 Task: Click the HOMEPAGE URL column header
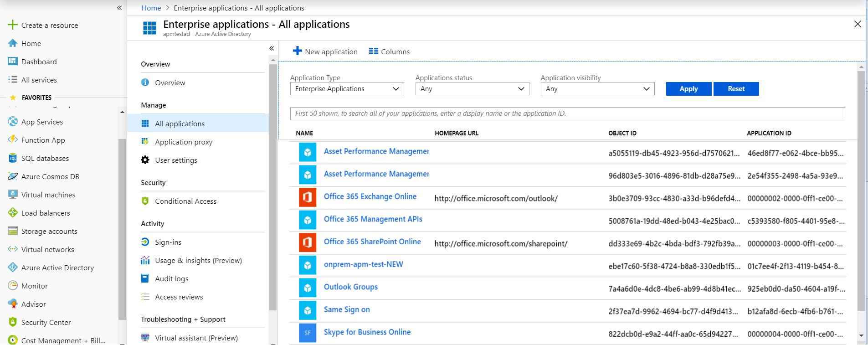tap(457, 133)
